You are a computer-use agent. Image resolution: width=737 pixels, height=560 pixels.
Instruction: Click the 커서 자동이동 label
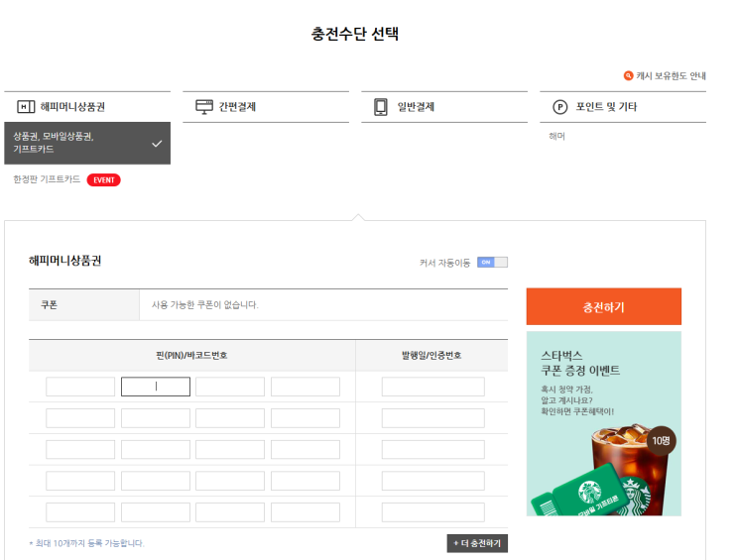444,263
